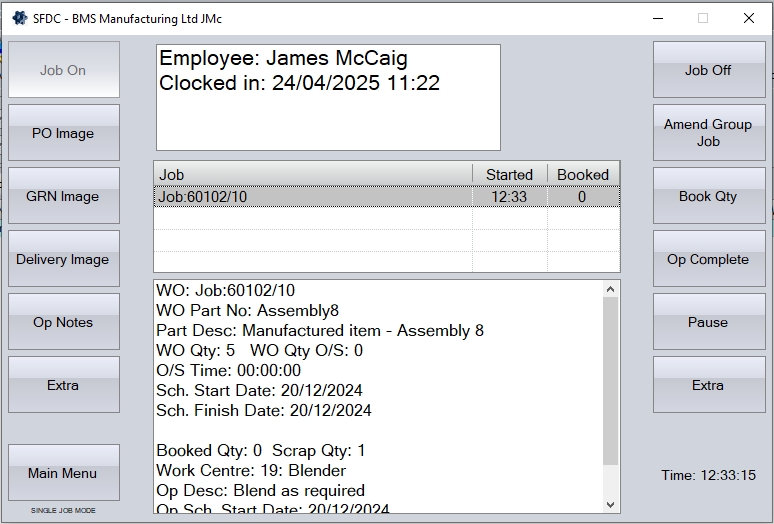
Task: Return to the Main Menu
Action: [x=63, y=473]
